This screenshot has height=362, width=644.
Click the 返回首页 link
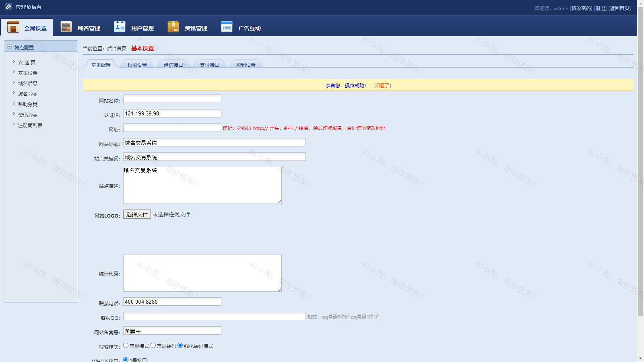tap(619, 8)
